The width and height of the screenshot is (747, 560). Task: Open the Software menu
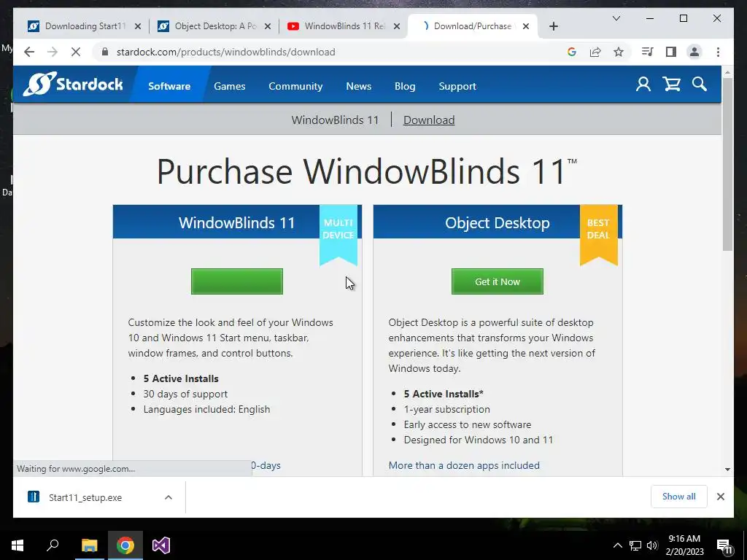[x=169, y=86]
